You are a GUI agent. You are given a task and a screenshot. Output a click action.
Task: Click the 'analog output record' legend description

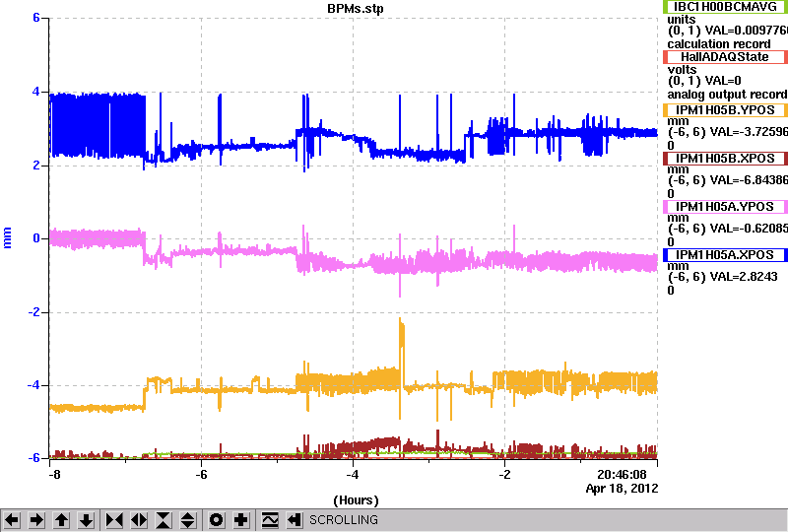coord(727,95)
